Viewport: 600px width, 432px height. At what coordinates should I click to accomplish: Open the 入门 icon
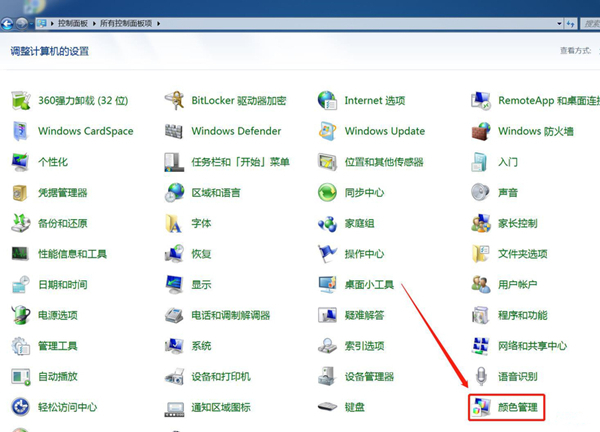(481, 162)
